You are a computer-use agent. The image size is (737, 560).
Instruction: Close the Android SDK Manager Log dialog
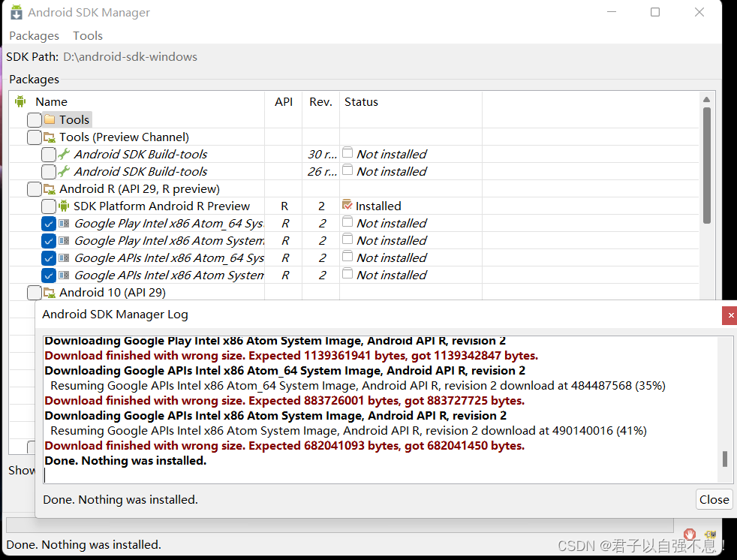pos(714,499)
